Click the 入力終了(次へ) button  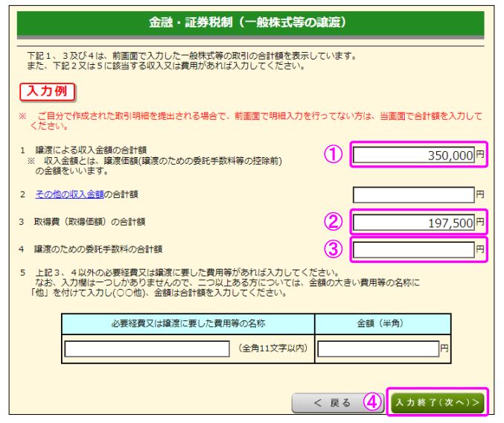point(437,402)
